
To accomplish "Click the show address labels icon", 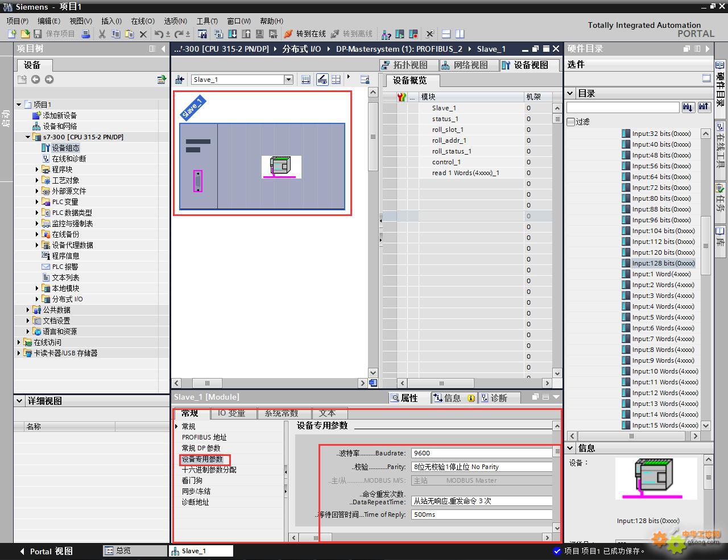I will [x=306, y=80].
